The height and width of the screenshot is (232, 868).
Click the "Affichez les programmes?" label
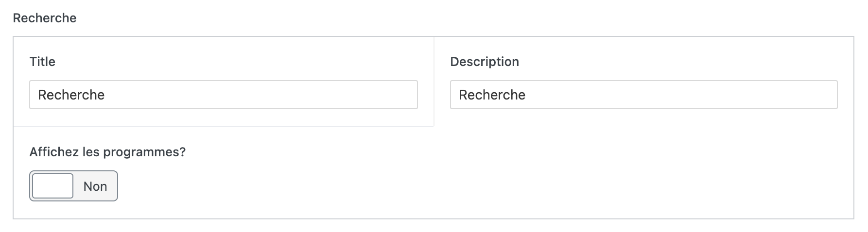point(107,152)
